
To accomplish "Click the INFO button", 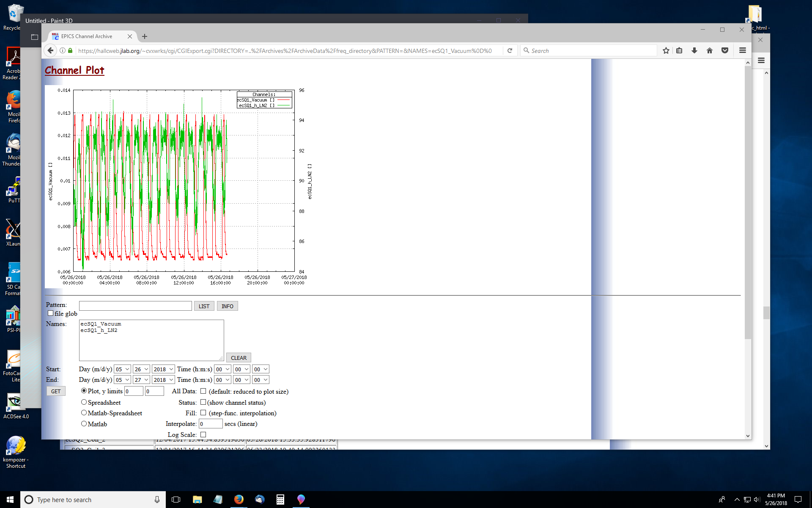I will point(227,306).
